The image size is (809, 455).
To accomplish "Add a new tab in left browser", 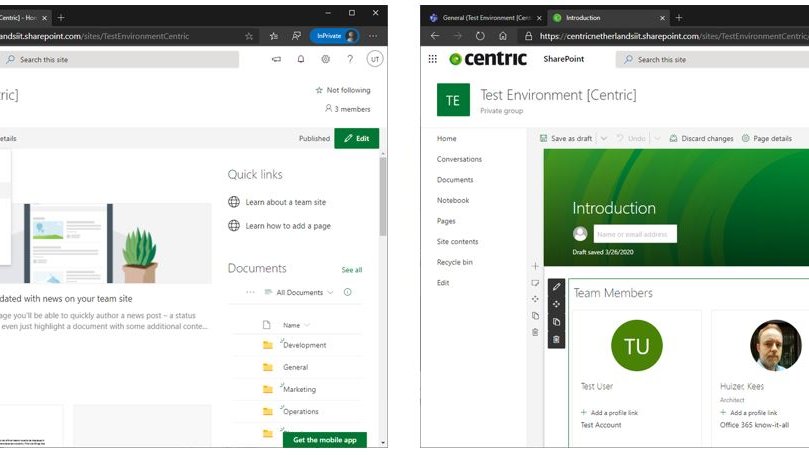I will 61,18.
